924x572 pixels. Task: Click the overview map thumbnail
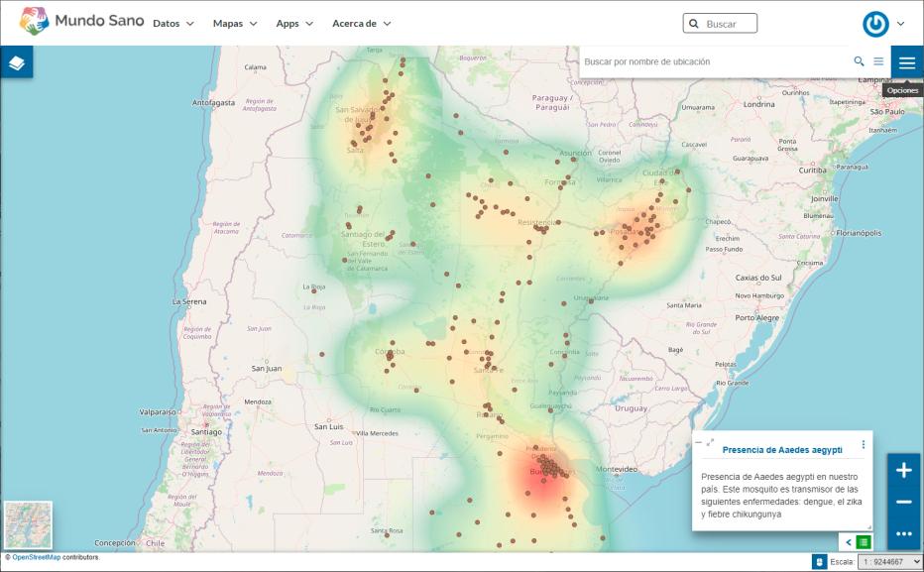(x=28, y=524)
